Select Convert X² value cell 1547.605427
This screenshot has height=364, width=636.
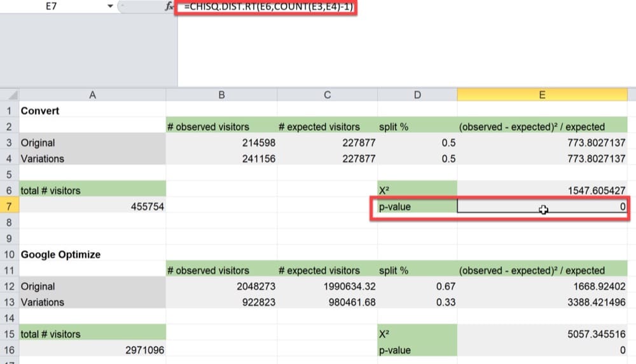coord(542,191)
